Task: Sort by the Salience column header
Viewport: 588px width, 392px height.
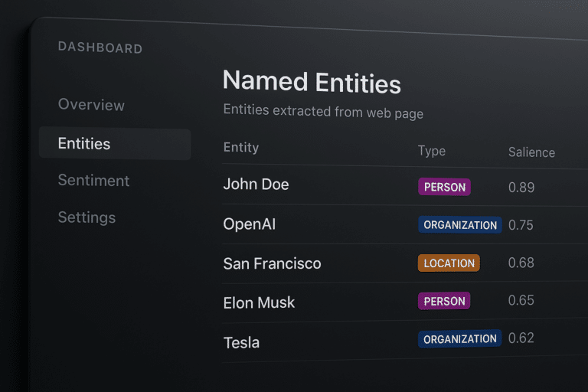Action: [531, 152]
